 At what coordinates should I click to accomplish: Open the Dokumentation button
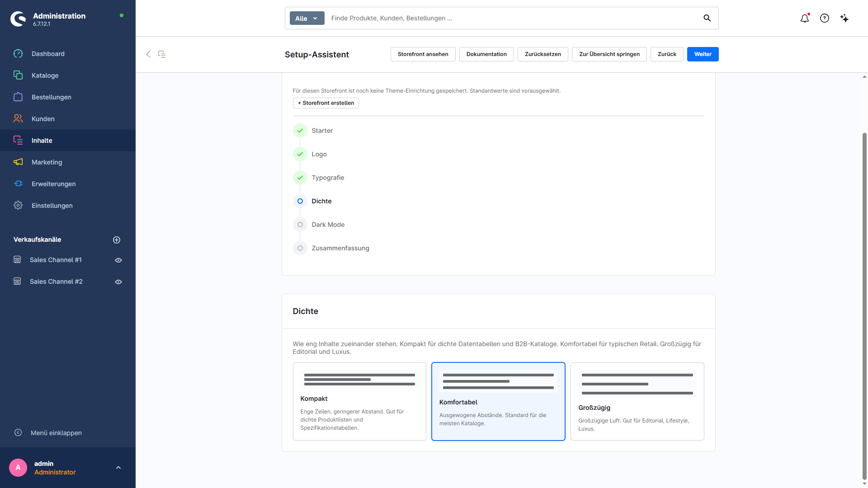click(x=486, y=54)
